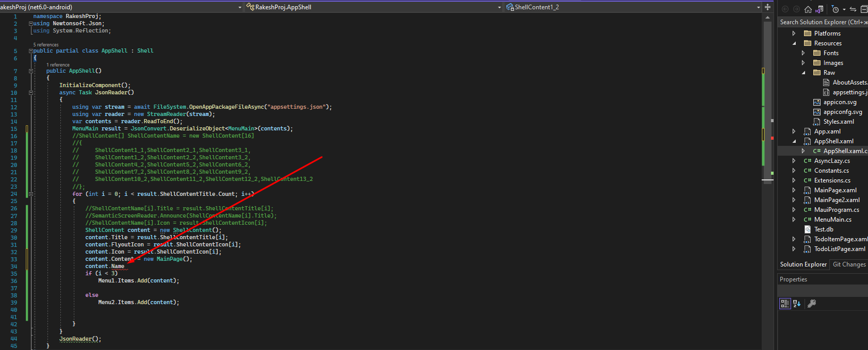This screenshot has height=350, width=868.
Task: Expand the Platforms folder
Action: pos(794,34)
